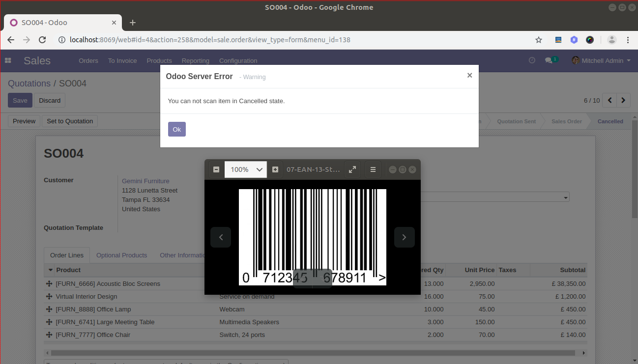
Task: Switch to the Other Information tab
Action: click(182, 255)
